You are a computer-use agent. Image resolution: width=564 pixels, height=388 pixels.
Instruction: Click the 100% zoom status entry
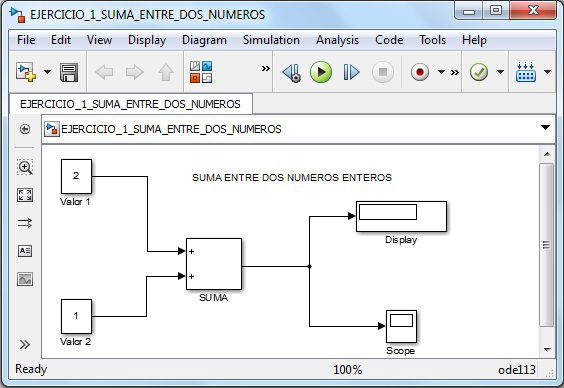point(347,370)
